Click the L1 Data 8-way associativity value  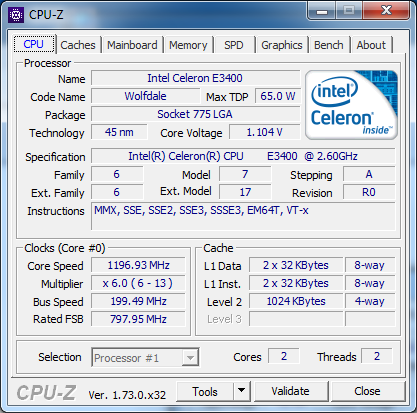[370, 265]
